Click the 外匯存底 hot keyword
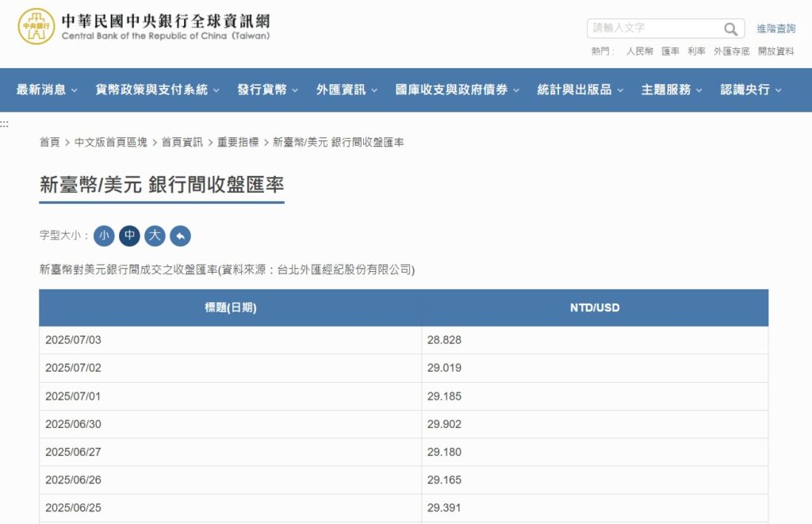The width and height of the screenshot is (812, 524). point(731,52)
